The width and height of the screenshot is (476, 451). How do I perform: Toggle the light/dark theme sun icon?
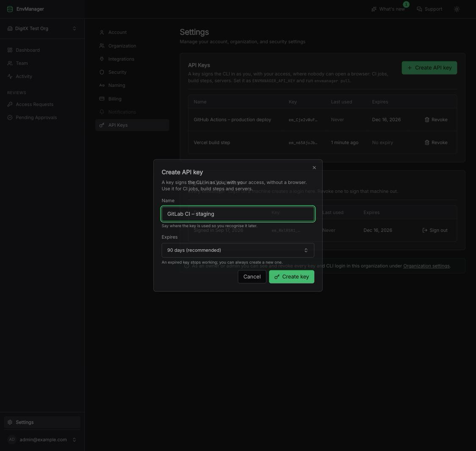tap(457, 9)
